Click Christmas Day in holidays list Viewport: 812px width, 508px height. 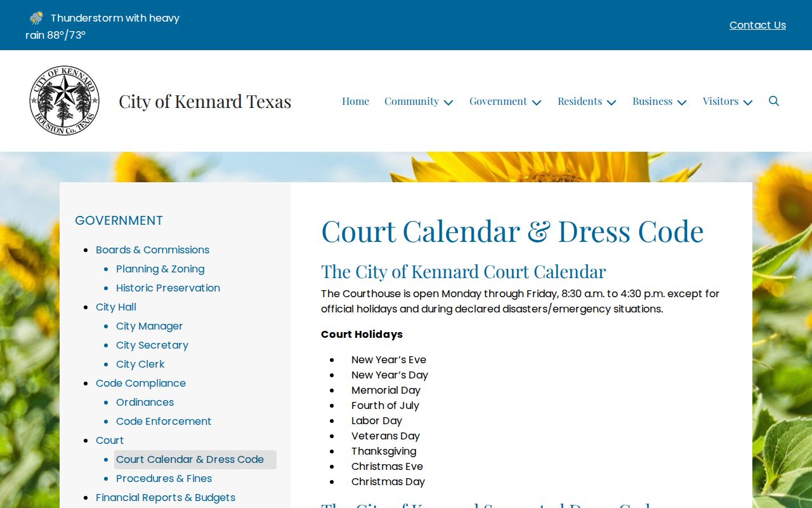coord(388,481)
